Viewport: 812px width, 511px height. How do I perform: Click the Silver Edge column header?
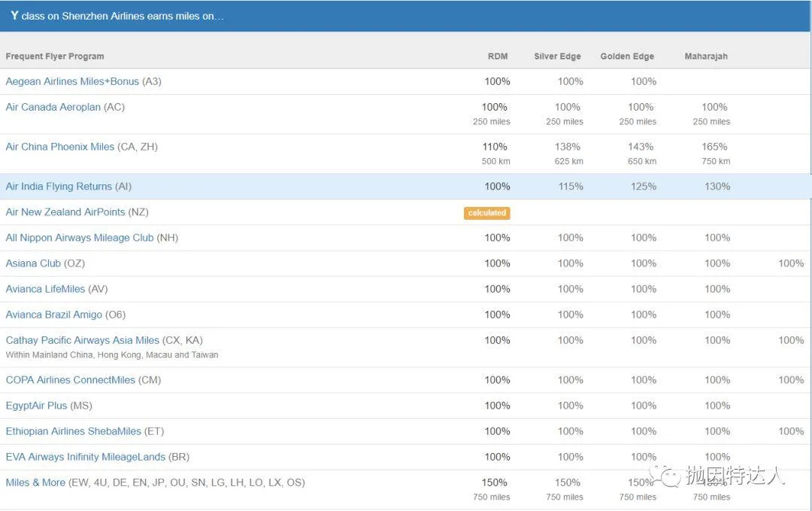pyautogui.click(x=557, y=56)
